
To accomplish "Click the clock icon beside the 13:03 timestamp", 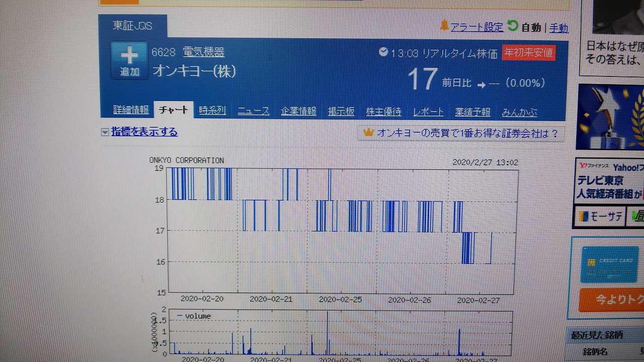I will point(383,52).
